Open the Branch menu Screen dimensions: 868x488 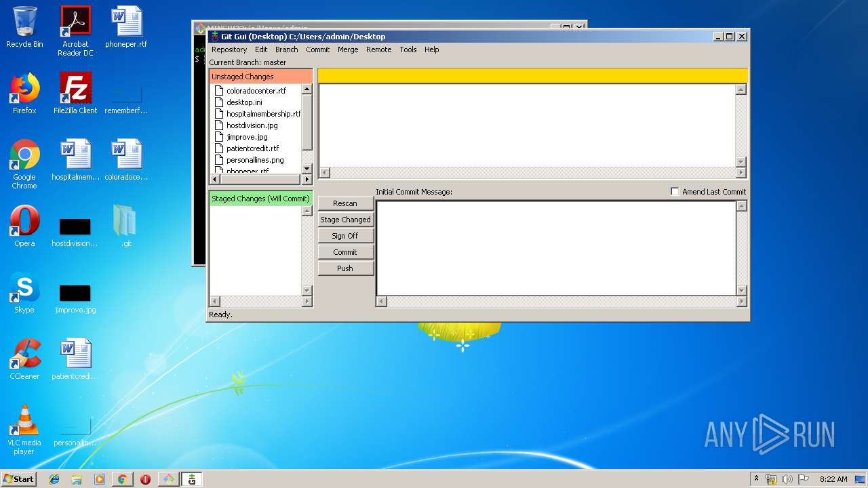286,49
